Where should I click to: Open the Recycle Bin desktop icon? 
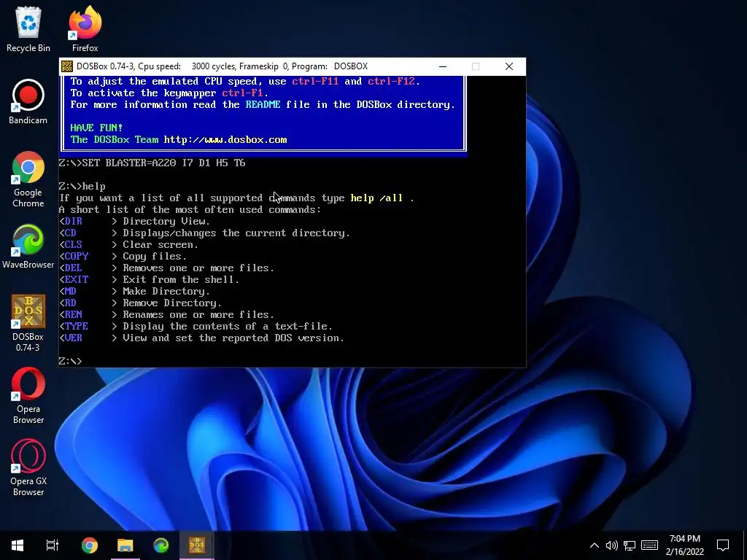(x=28, y=29)
